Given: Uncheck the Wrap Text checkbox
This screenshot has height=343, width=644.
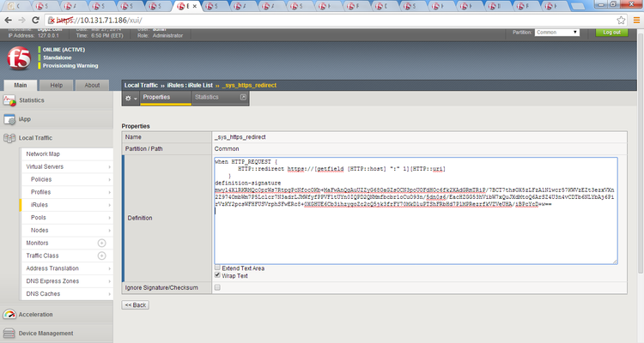Looking at the screenshot, I should pos(217,276).
